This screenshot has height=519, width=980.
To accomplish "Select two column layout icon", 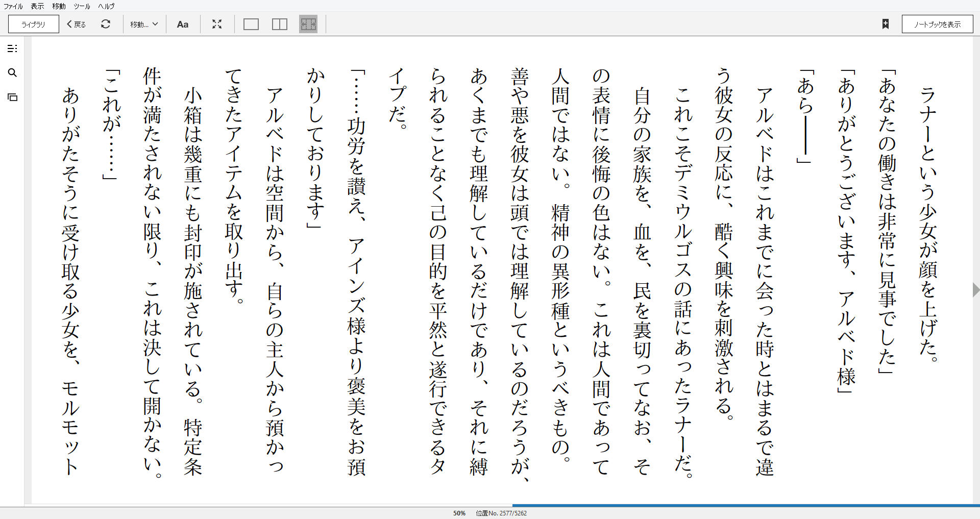I will (x=280, y=24).
